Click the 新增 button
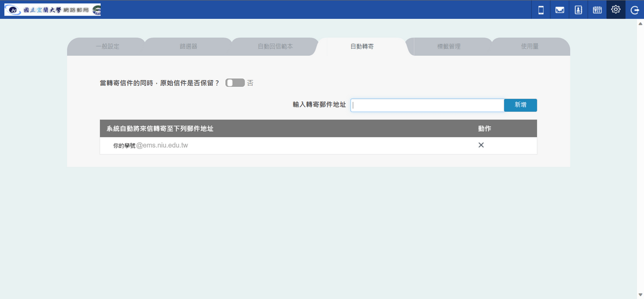 click(x=520, y=105)
